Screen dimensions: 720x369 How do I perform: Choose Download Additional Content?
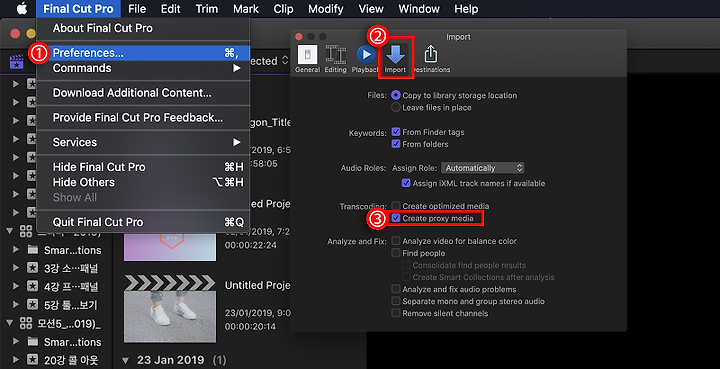143,93
